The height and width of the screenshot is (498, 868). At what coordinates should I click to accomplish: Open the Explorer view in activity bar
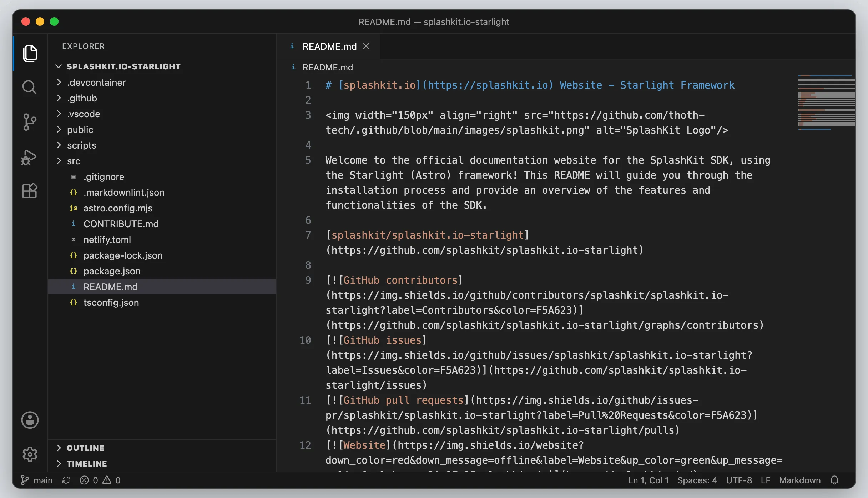30,53
